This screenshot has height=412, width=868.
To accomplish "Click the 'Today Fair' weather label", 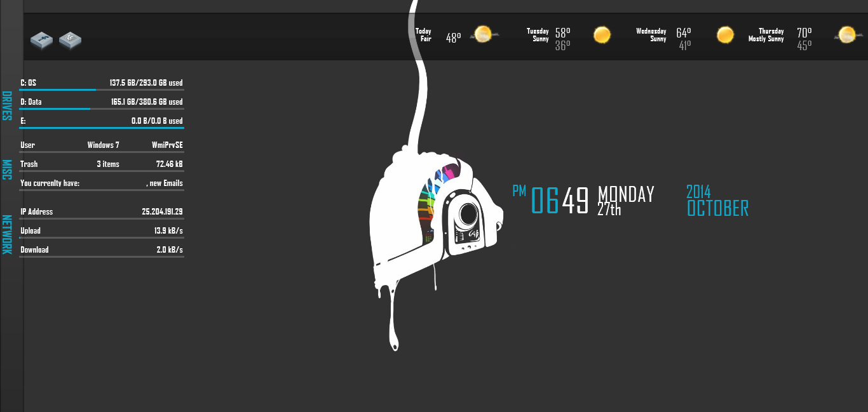I will point(423,35).
